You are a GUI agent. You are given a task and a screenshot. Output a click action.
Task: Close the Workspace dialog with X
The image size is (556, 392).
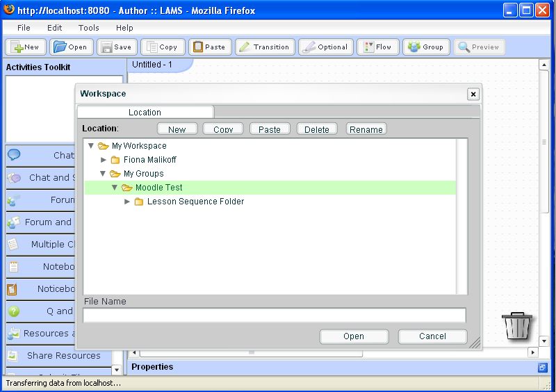pyautogui.click(x=473, y=94)
